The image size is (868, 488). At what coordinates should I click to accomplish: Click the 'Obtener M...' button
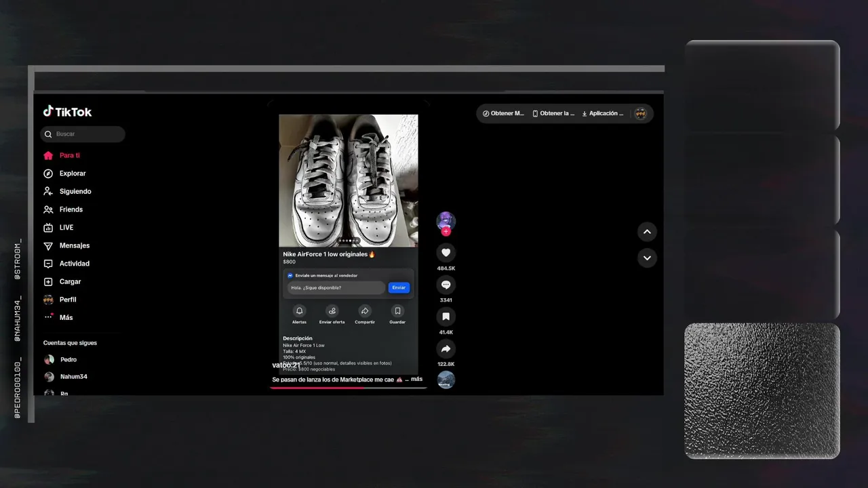point(503,113)
